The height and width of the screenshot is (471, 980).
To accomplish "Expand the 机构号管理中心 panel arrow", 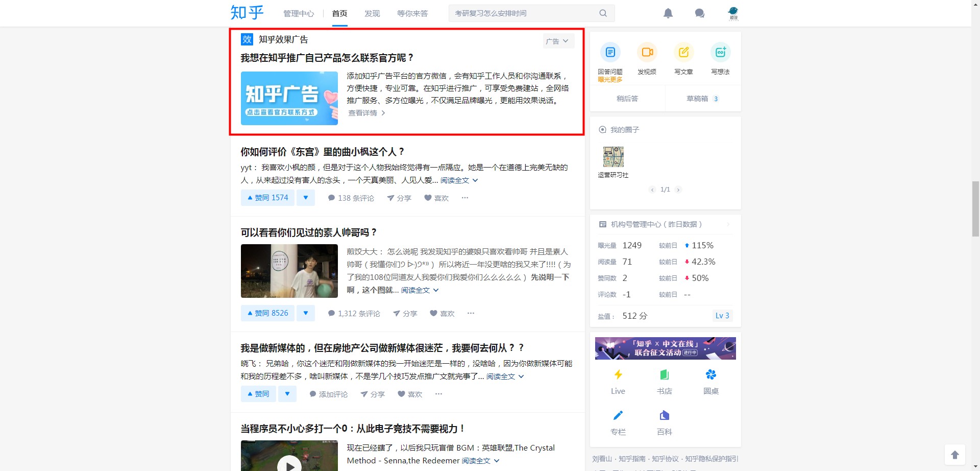I will 728,224.
